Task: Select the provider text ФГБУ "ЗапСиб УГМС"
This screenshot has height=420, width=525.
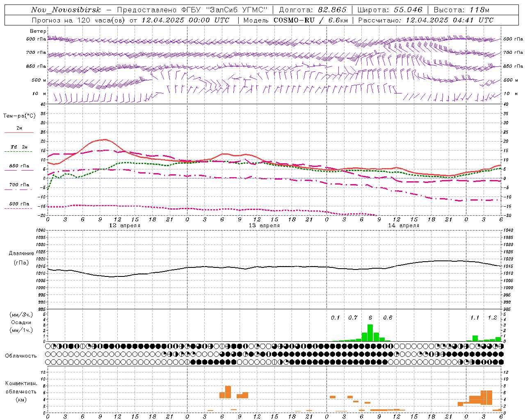Action: pos(224,10)
